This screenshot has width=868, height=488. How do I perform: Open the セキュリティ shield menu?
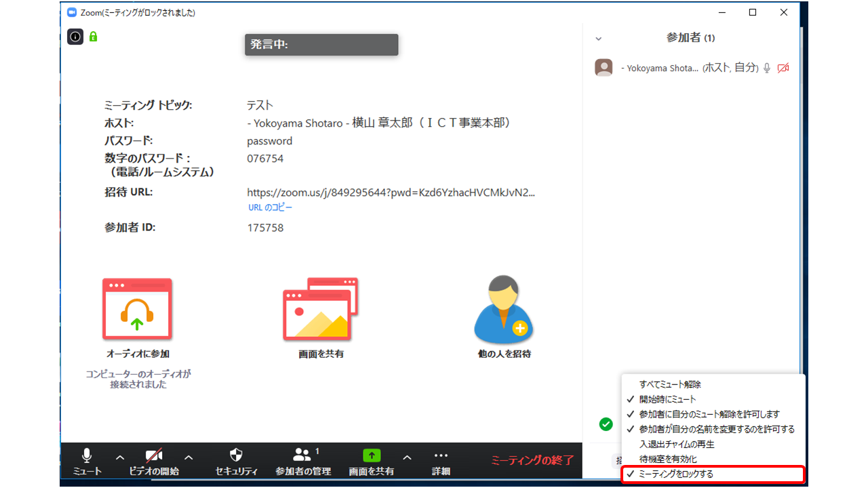pos(236,463)
